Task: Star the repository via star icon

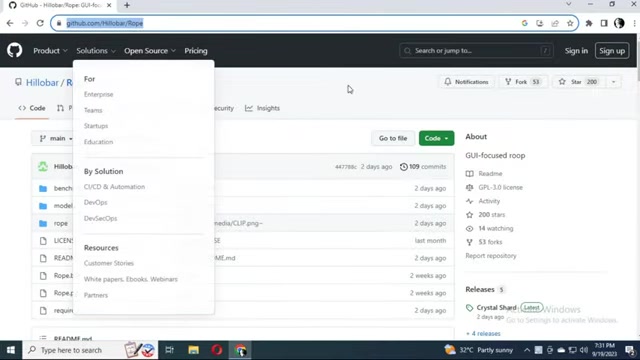Action: (562, 82)
